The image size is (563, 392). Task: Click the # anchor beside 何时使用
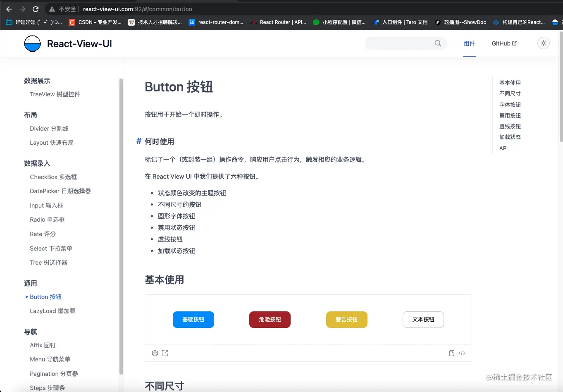tap(139, 141)
